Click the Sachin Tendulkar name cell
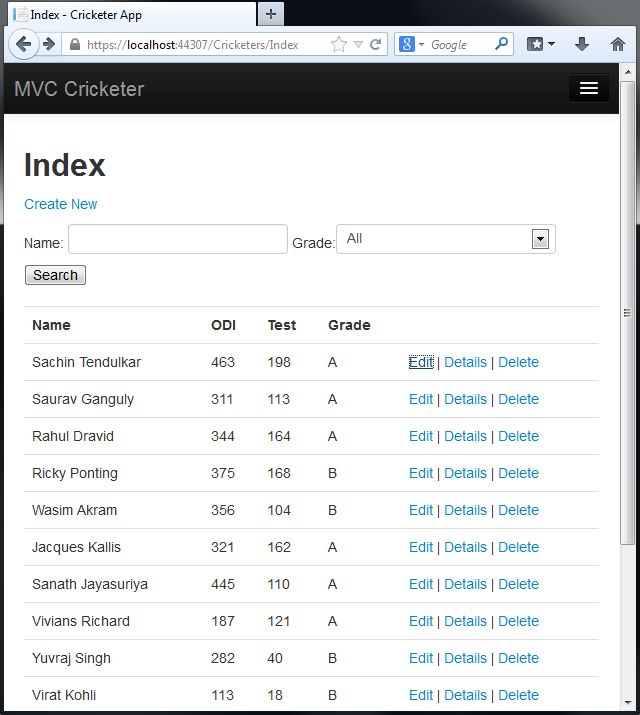The image size is (640, 715). coord(87,362)
